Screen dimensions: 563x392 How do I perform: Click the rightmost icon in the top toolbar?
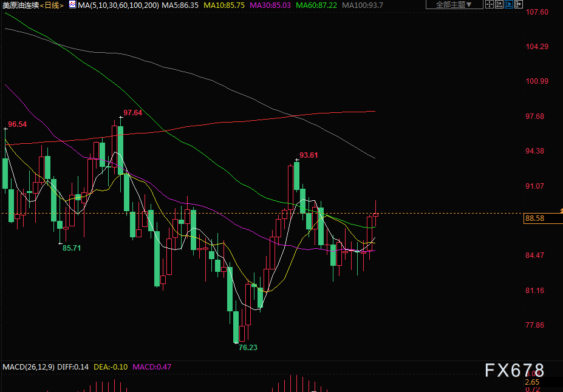(518, 5)
